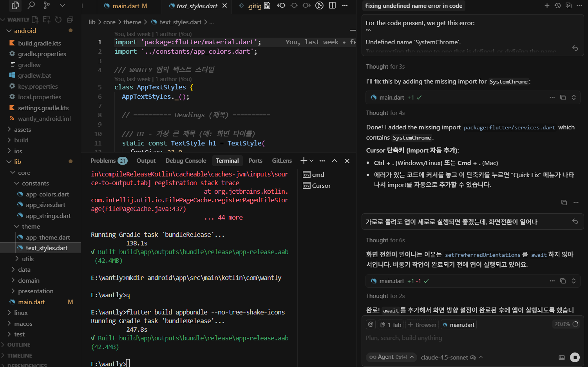
Task: Open the Explorer view icon
Action: (15, 5)
